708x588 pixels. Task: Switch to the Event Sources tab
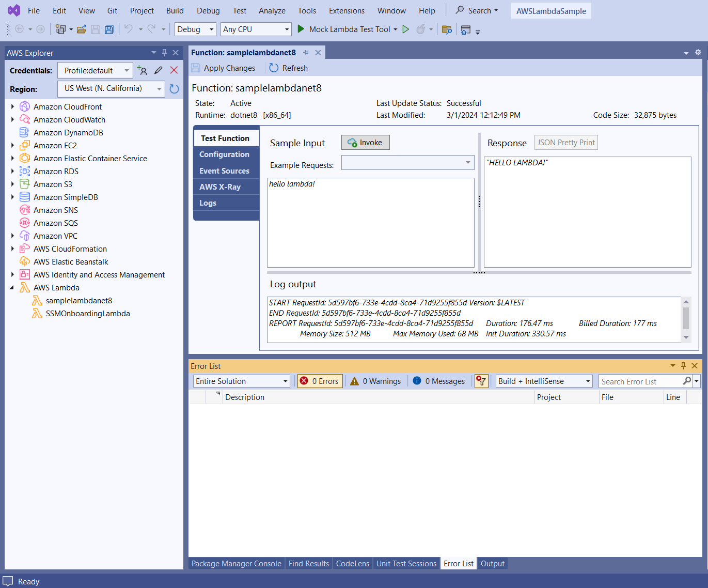(224, 171)
